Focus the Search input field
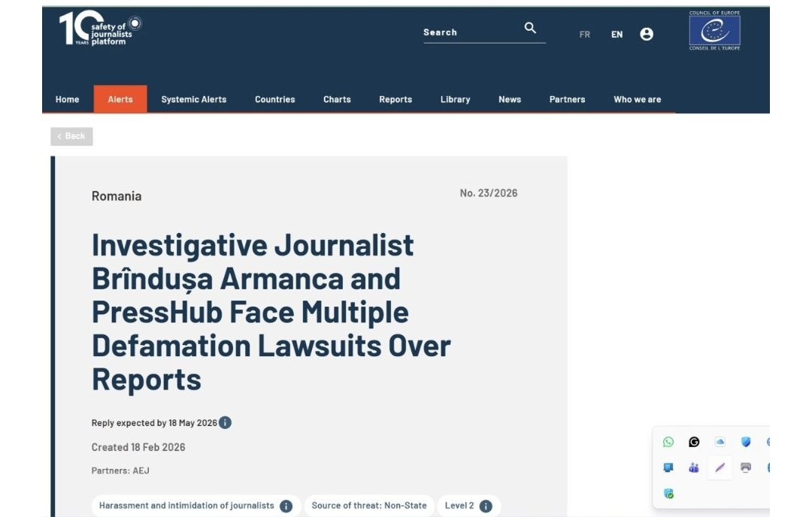Viewport: 812px width, 517px height. pos(470,32)
